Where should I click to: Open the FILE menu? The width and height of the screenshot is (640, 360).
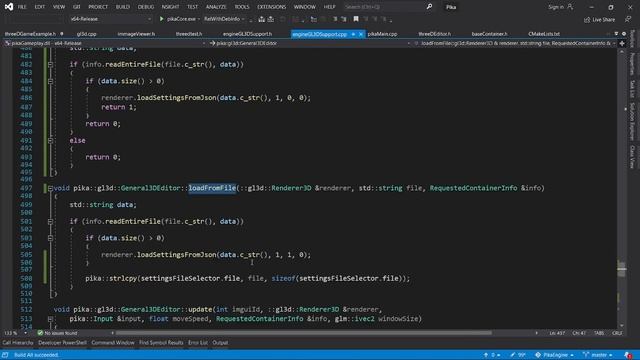pos(22,7)
